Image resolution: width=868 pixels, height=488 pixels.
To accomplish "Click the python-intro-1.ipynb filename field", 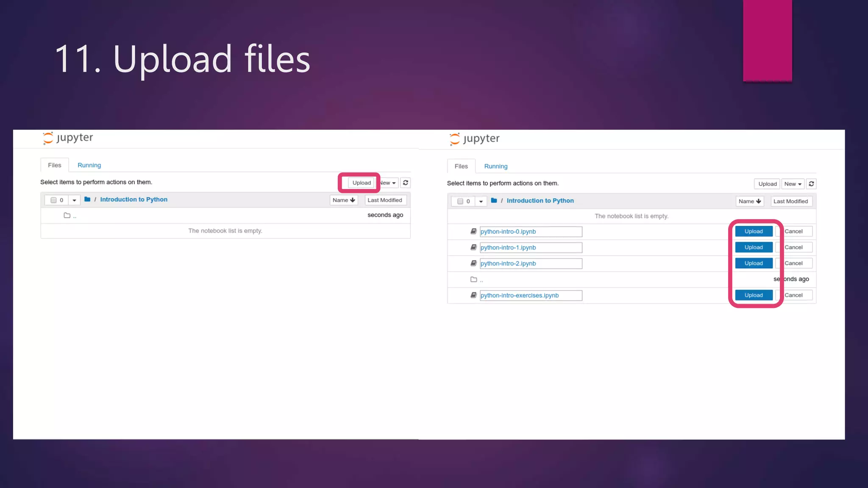I will coord(531,247).
